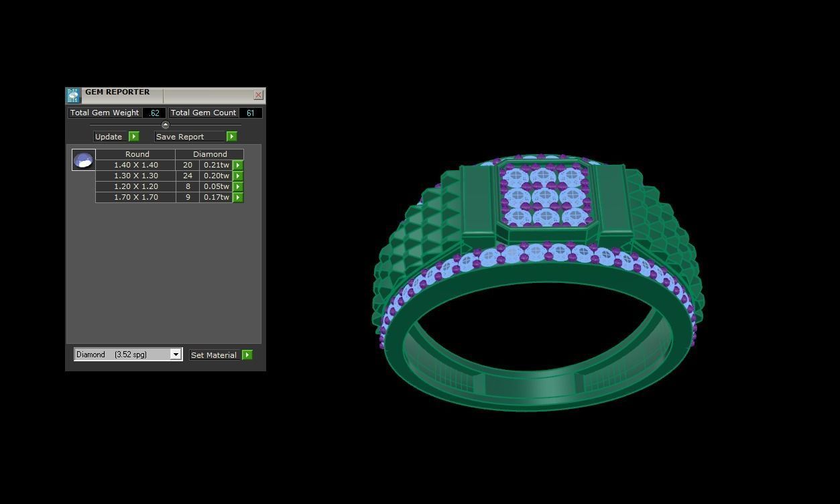
Task: Click arrow for the 1.30 X 1.30 row
Action: (238, 176)
